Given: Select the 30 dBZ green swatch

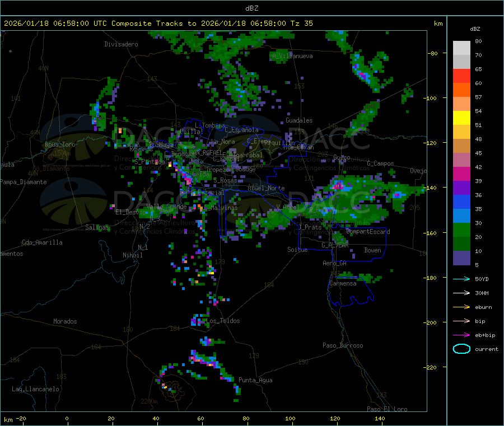Looking at the screenshot, I should coord(461,230).
